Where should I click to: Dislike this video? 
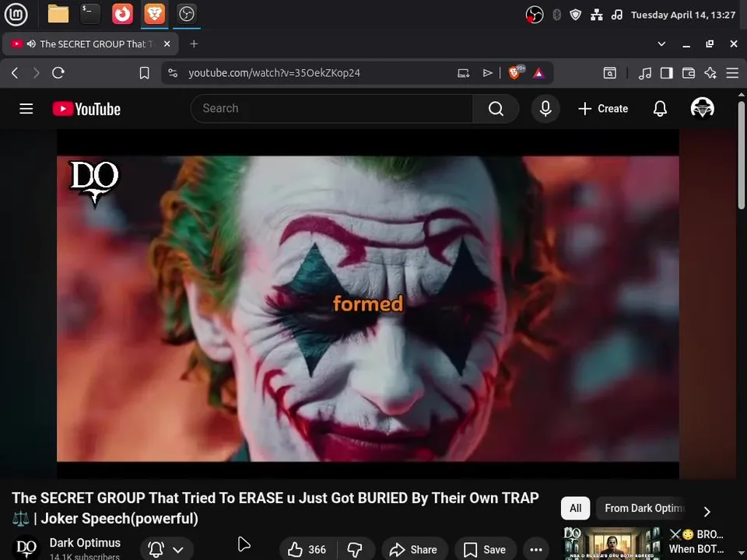(356, 550)
